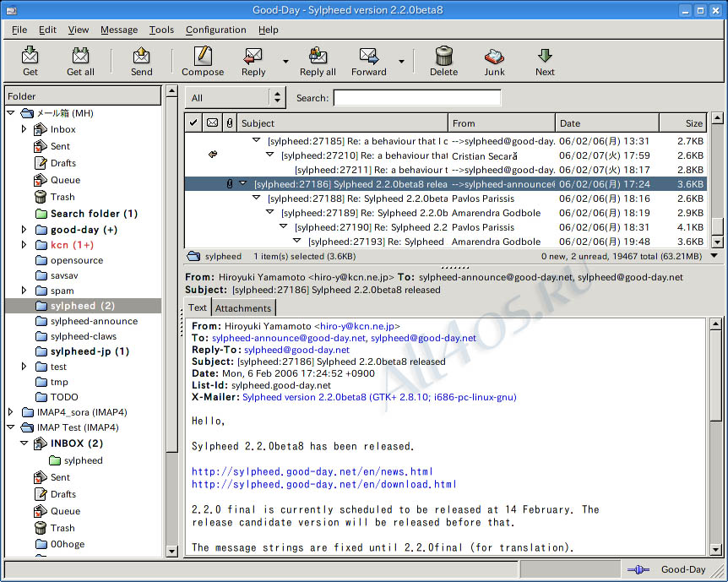Select message 27188 from Pavlos Parissis

[446, 199]
